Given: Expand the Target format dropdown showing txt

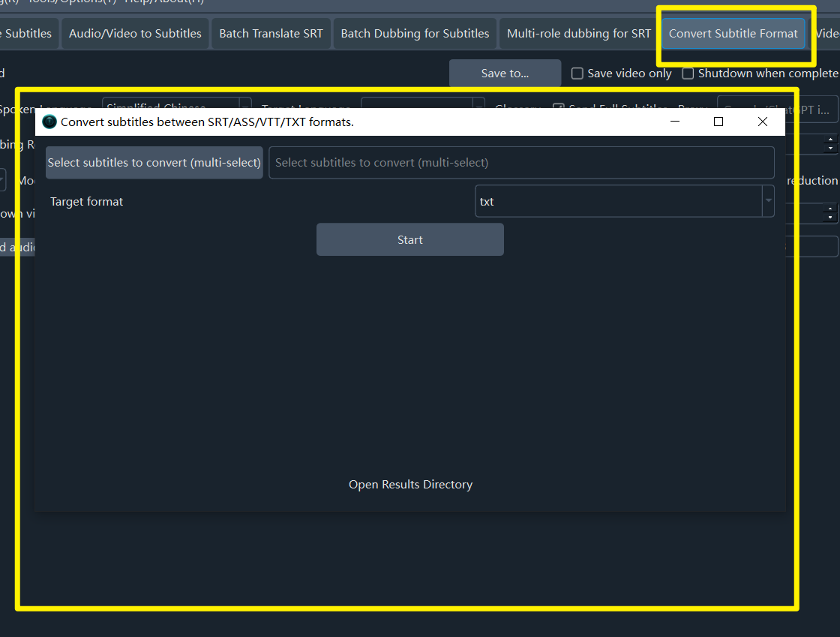Looking at the screenshot, I should 767,202.
